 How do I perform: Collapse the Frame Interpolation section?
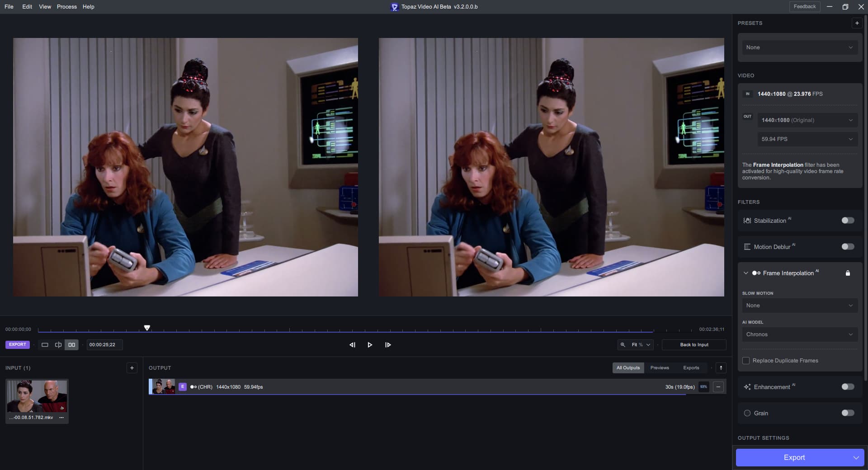pos(746,273)
